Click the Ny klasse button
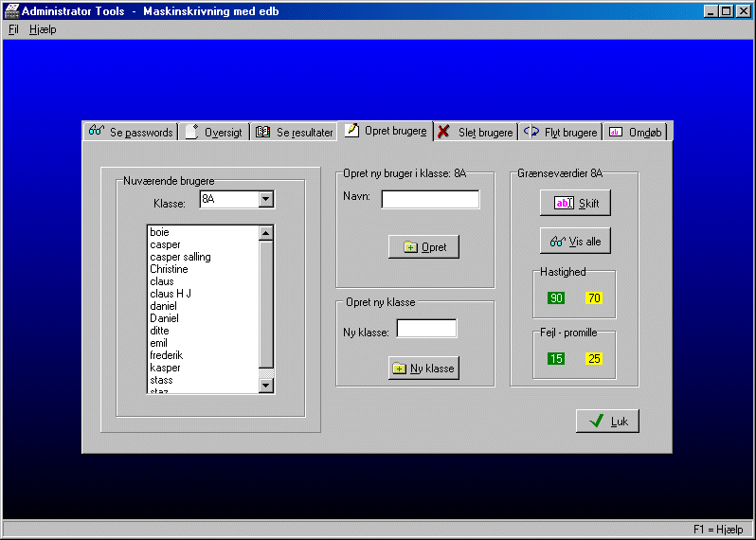 (423, 369)
